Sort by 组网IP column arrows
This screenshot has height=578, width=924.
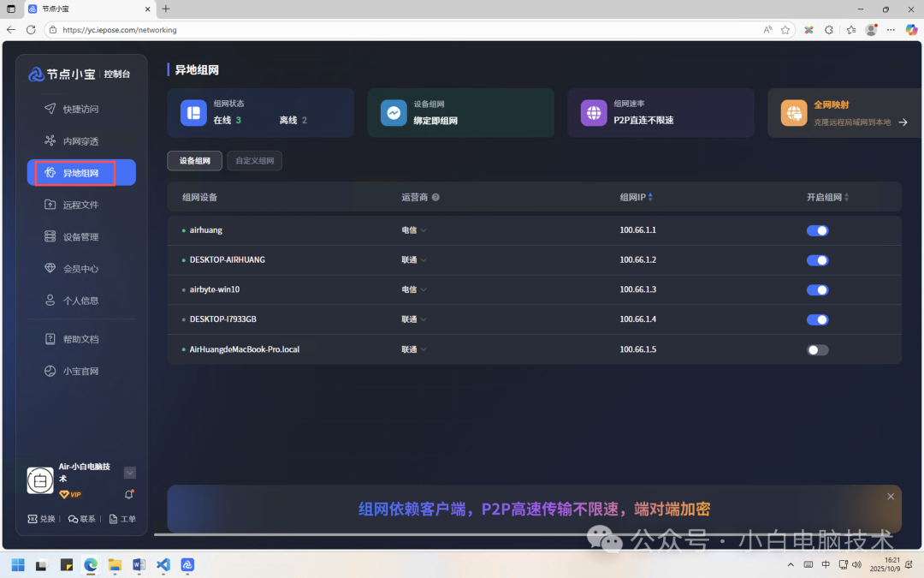(650, 197)
